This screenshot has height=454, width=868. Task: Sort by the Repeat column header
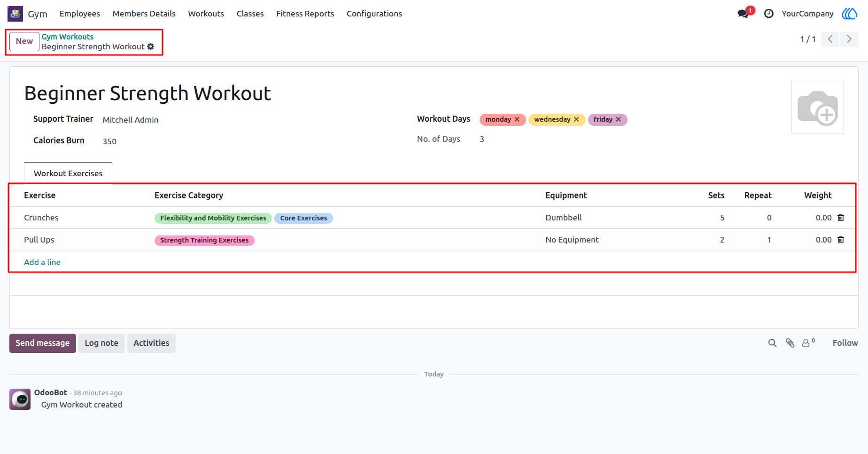[x=758, y=196]
